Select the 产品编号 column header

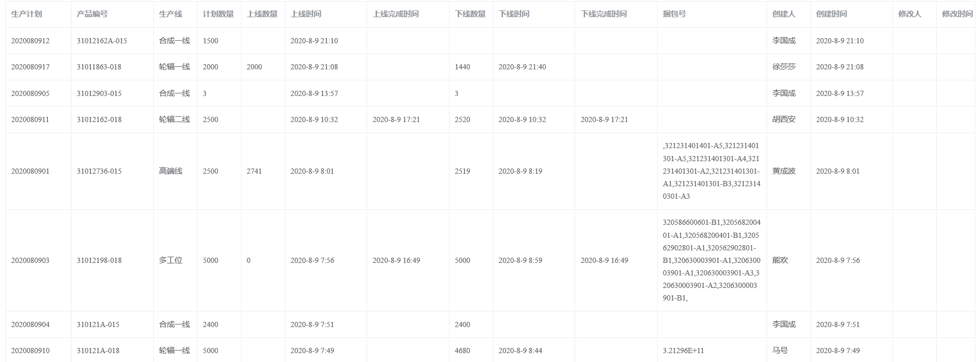click(92, 14)
